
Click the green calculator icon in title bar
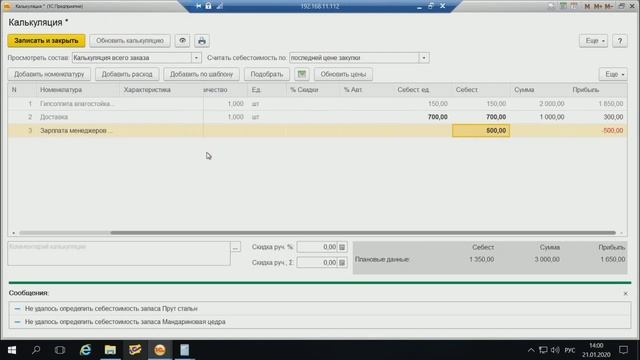click(563, 6)
